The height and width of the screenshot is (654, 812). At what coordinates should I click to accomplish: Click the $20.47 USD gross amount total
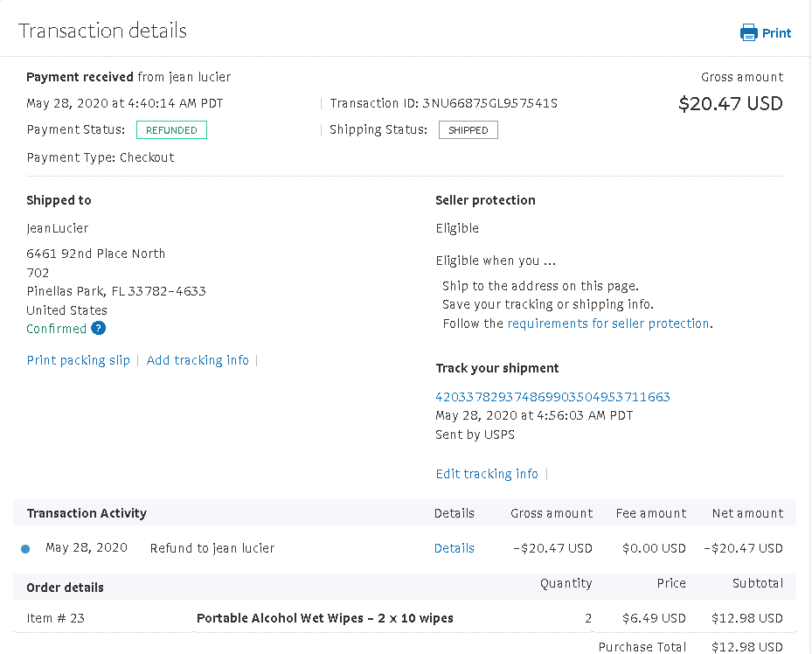[730, 104]
